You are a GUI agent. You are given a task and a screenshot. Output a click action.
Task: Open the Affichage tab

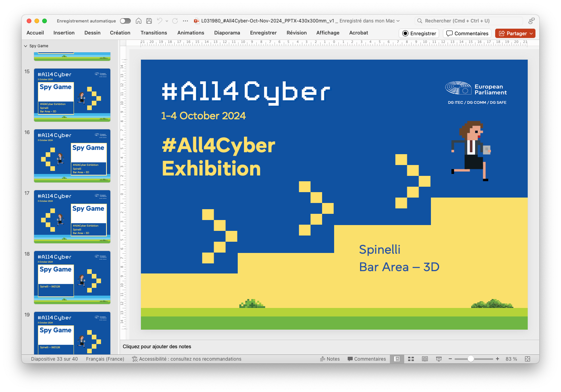(328, 33)
